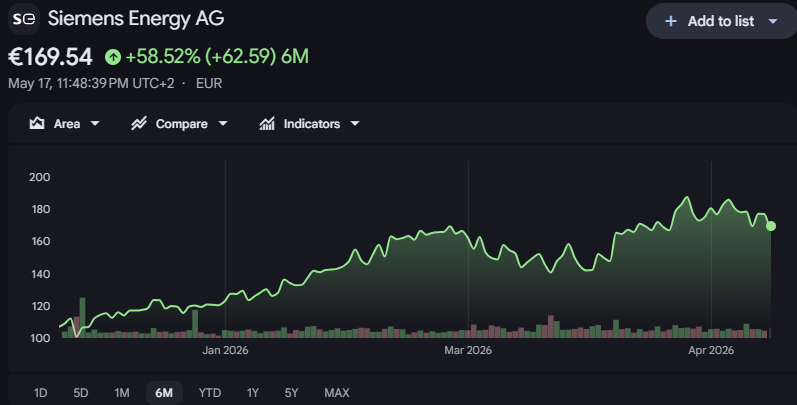Select the MAX time range
Screen dimensions: 797x405
tap(336, 393)
